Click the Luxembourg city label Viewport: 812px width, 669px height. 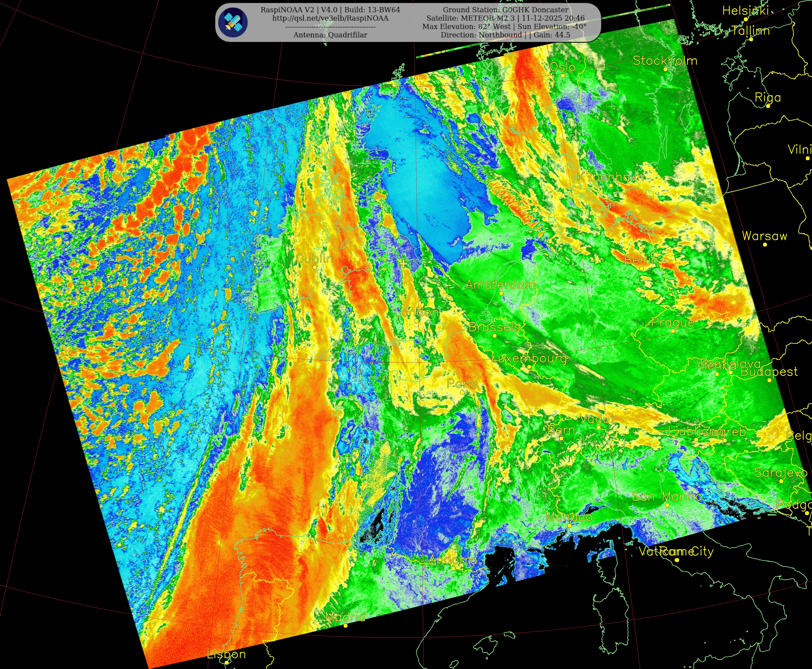click(529, 358)
